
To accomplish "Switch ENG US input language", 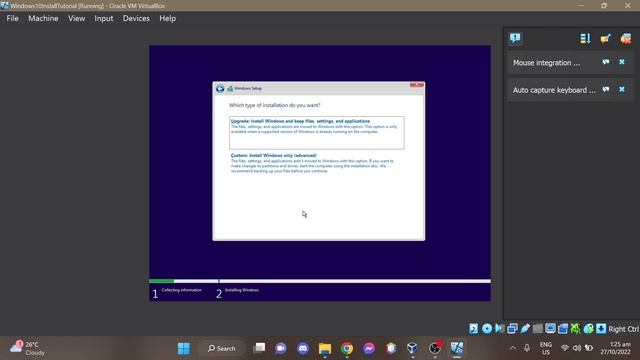I will coord(546,348).
